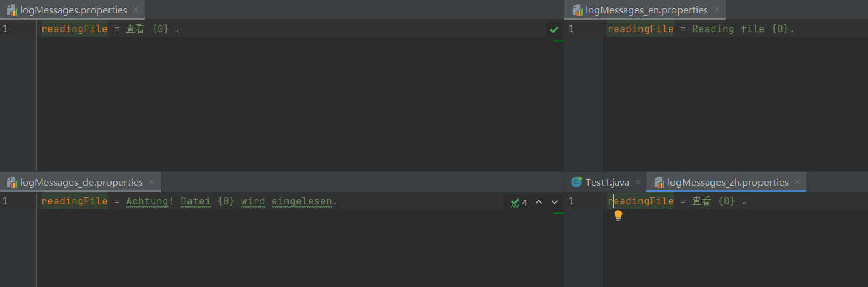Click the logMessages_en.properties tab file icon
This screenshot has width=868, height=287.
click(x=577, y=10)
